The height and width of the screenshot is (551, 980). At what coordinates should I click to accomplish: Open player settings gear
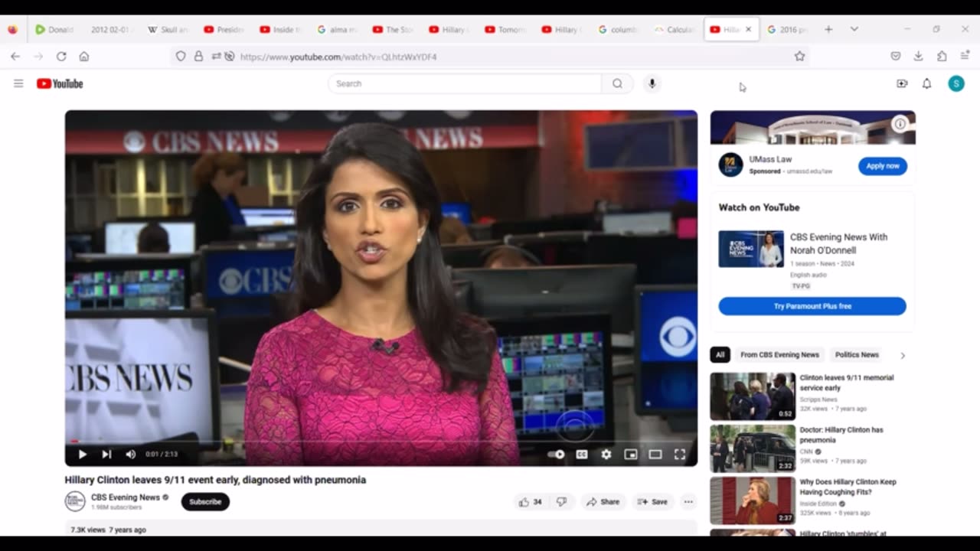[606, 454]
